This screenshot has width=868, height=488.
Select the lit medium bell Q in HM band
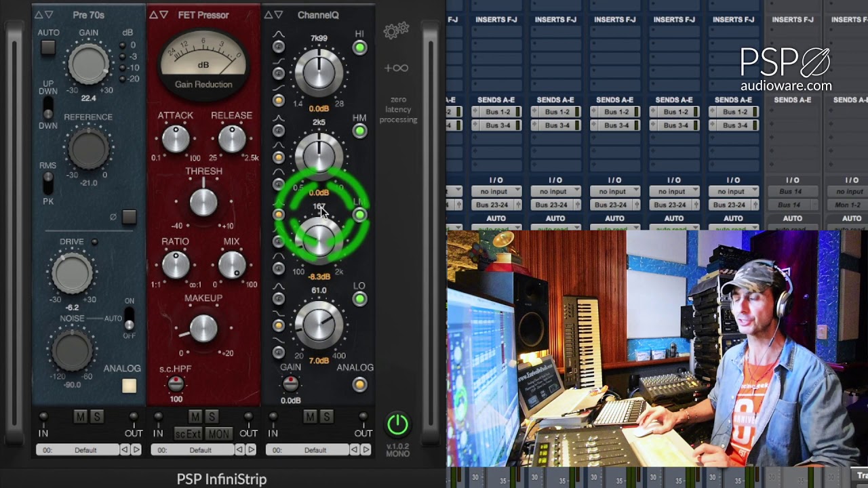point(279,157)
